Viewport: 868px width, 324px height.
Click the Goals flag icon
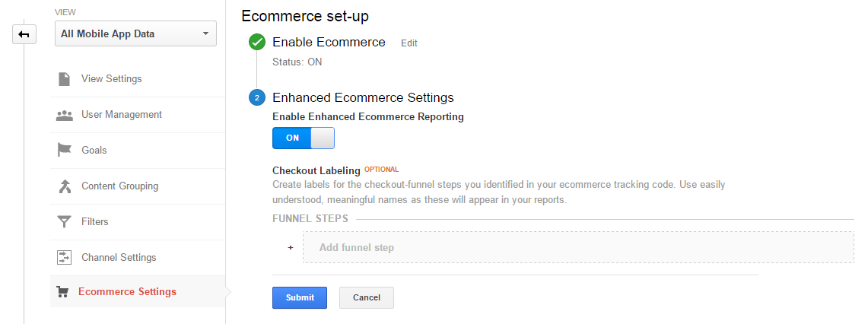click(x=65, y=150)
